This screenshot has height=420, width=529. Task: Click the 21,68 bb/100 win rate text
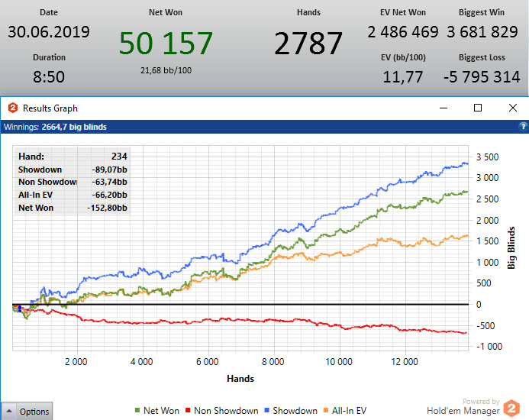coord(166,70)
